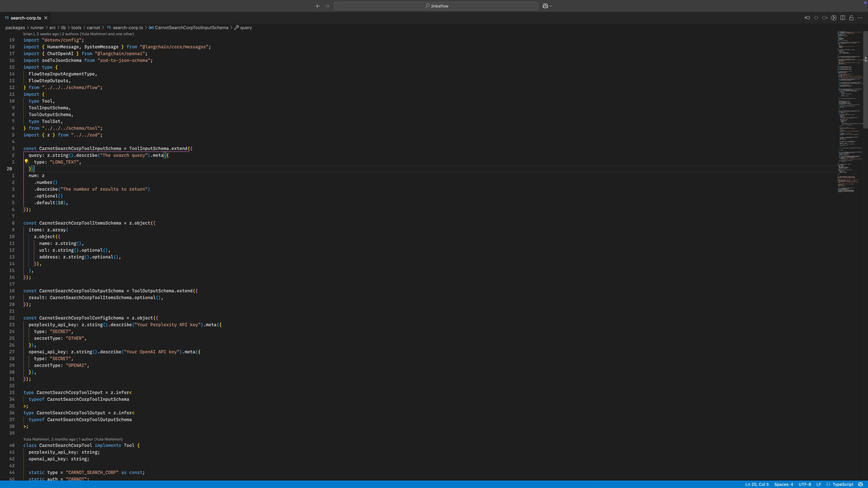
Task: Open the carnot breadcrumb dropdown
Action: tap(93, 27)
